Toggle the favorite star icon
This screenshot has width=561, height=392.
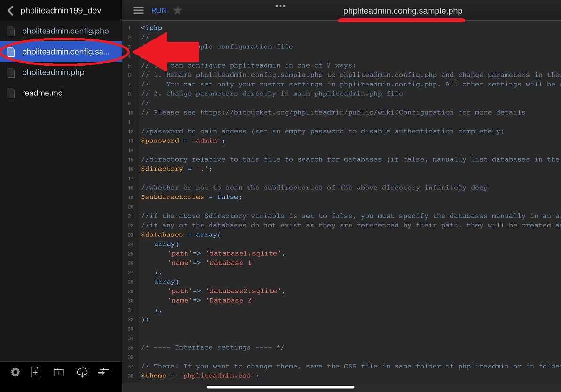[x=178, y=11]
